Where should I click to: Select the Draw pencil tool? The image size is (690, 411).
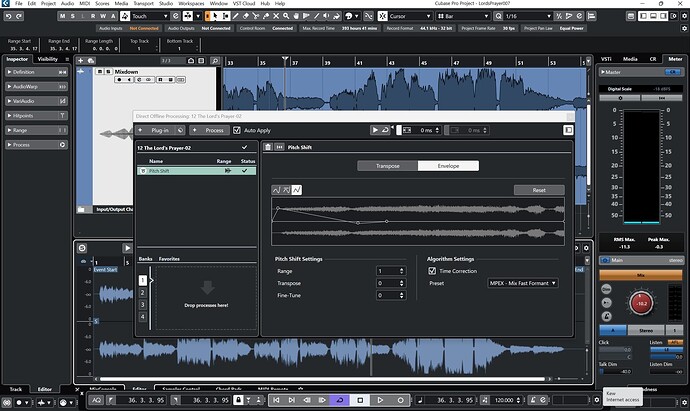pos(235,16)
